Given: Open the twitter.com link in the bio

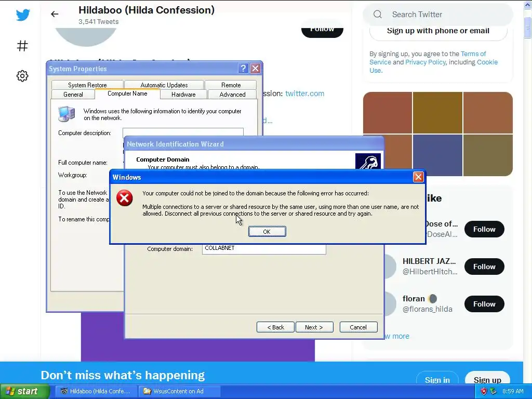Looking at the screenshot, I should click(x=304, y=94).
